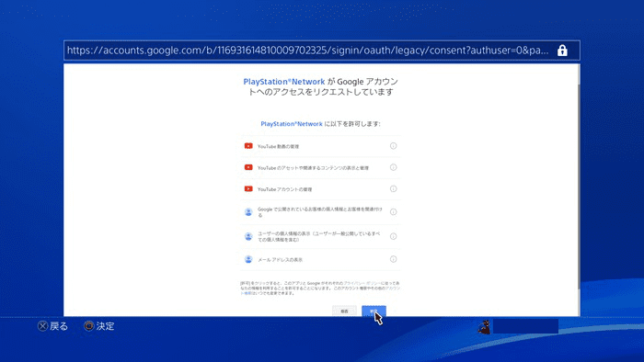Click the YouTube icon beside YouTubeのアセット row

click(248, 167)
